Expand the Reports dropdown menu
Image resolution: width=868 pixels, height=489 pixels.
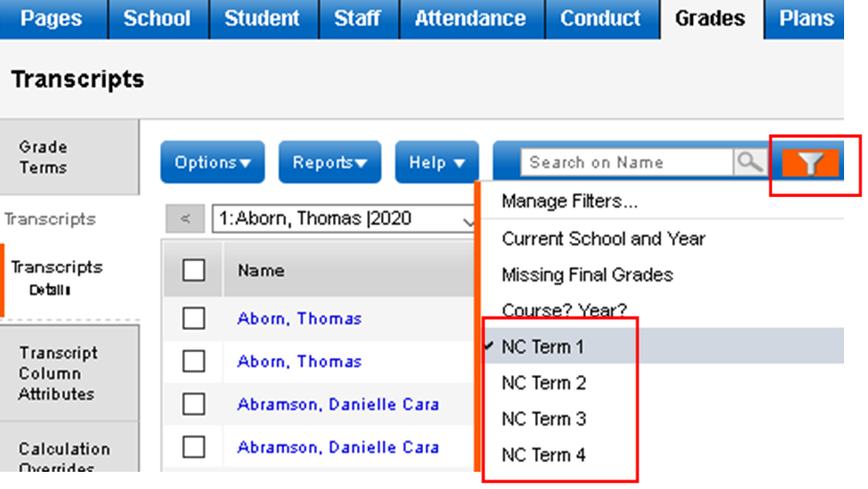click(330, 163)
